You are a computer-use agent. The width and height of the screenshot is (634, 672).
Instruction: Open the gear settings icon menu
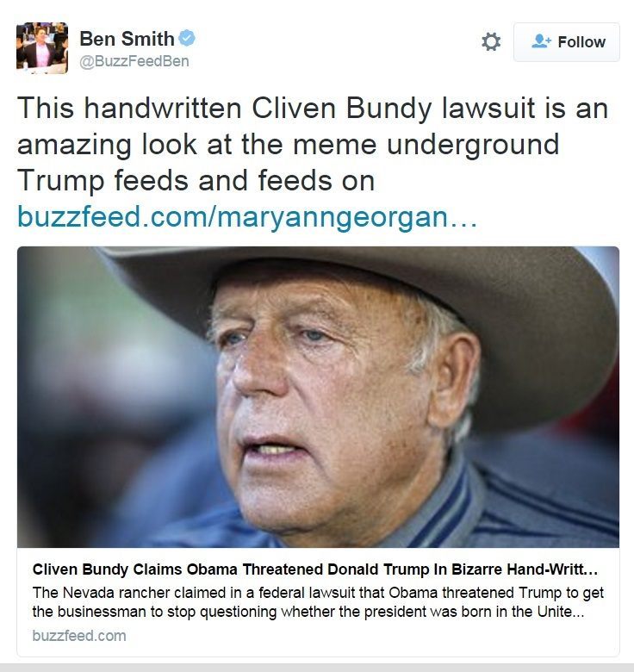click(490, 41)
